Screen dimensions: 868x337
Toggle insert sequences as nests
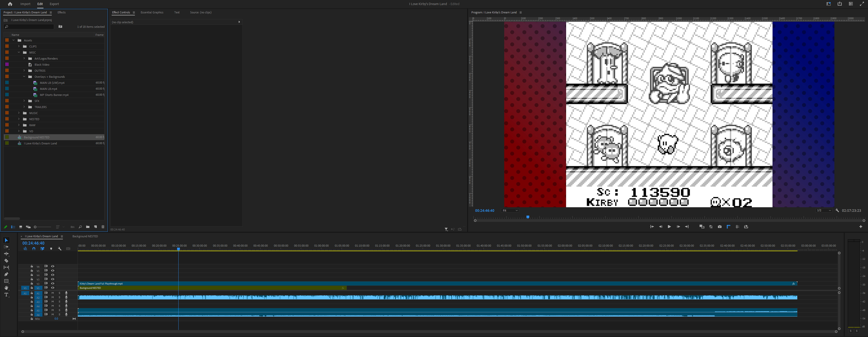pyautogui.click(x=25, y=249)
